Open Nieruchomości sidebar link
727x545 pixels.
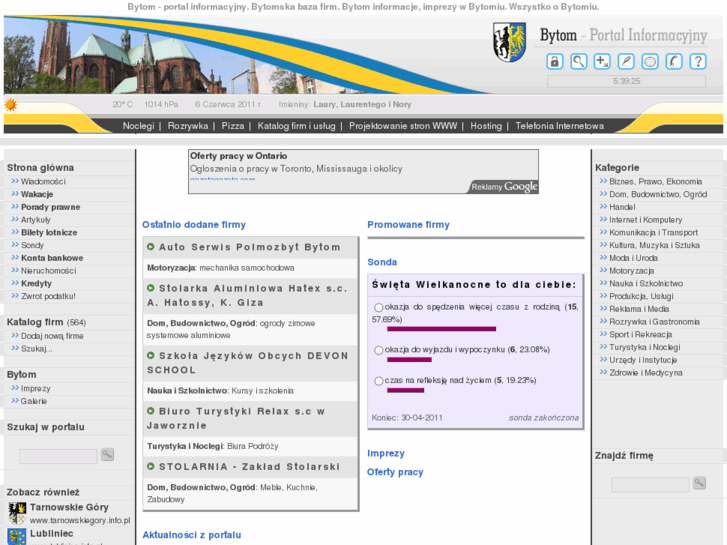[49, 271]
